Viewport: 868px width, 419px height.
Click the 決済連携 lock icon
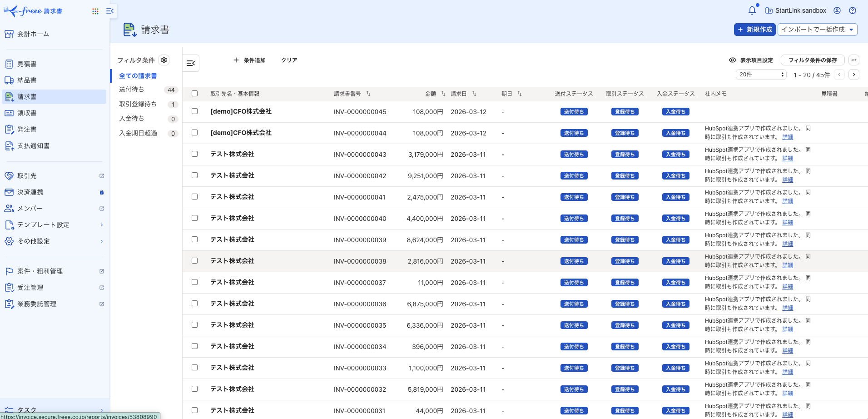point(102,192)
